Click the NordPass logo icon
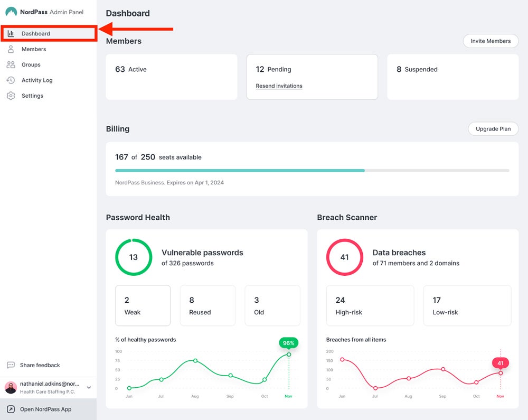528x420 pixels. pos(11,12)
